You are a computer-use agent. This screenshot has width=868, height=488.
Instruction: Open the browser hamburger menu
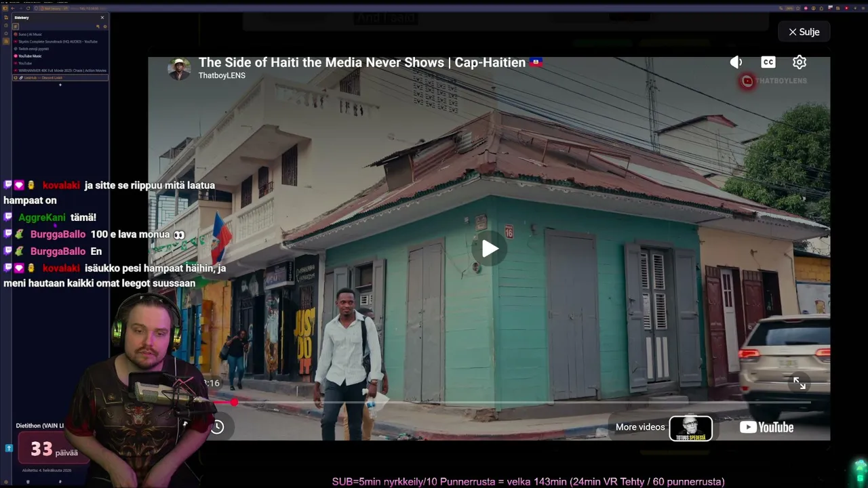[x=863, y=8]
